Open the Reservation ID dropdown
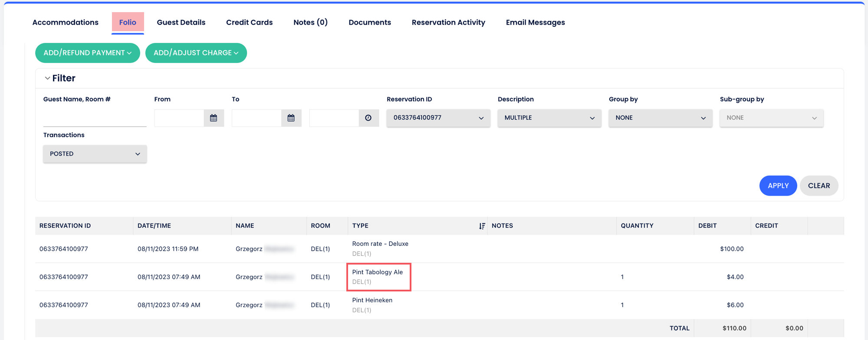The width and height of the screenshot is (868, 340). [x=438, y=118]
